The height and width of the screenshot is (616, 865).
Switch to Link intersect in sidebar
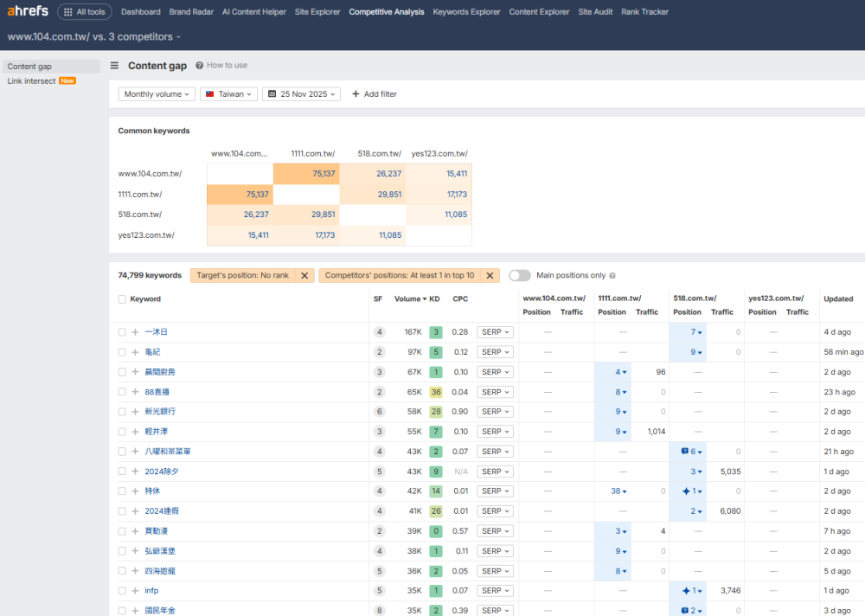[x=32, y=81]
